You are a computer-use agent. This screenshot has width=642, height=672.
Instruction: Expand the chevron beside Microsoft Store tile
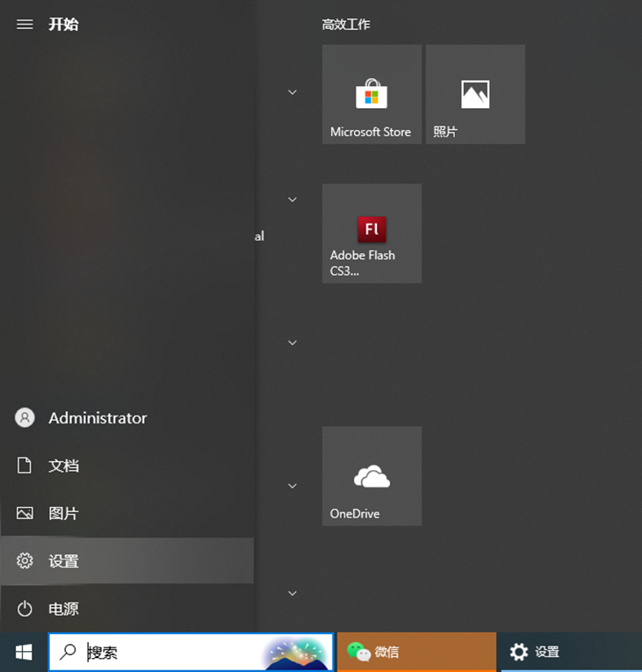coord(292,92)
